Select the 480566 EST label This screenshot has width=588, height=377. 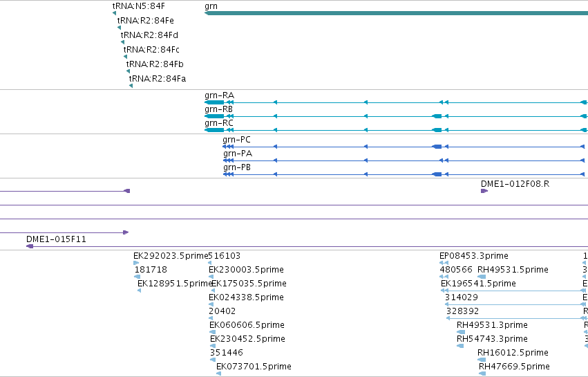coord(456,270)
